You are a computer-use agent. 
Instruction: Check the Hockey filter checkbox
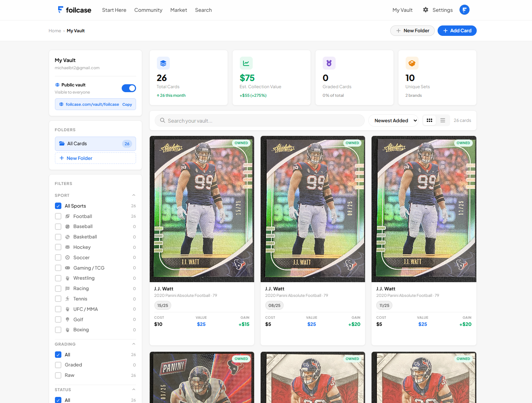click(x=58, y=247)
